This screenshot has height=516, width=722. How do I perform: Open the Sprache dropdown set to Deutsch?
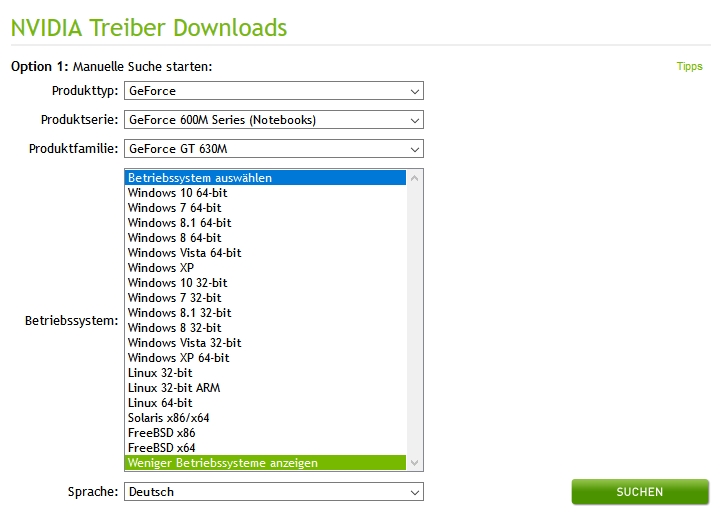coord(274,492)
